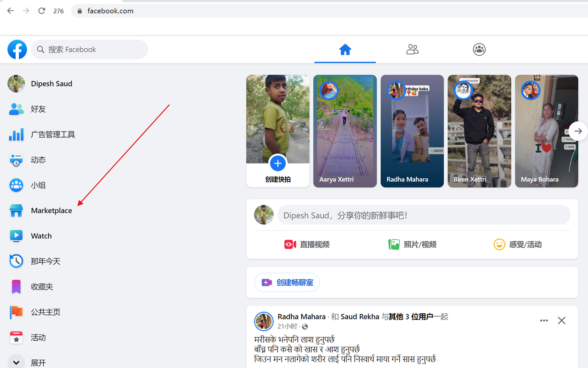This screenshot has height=368, width=588.
Task: Click Biren Xettri story avatar circle
Action: [463, 90]
